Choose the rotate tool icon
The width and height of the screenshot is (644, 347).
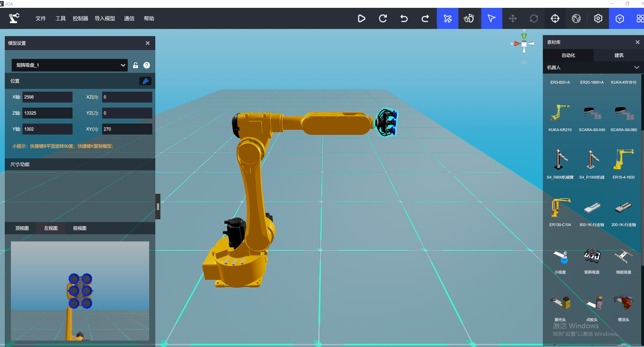[534, 18]
